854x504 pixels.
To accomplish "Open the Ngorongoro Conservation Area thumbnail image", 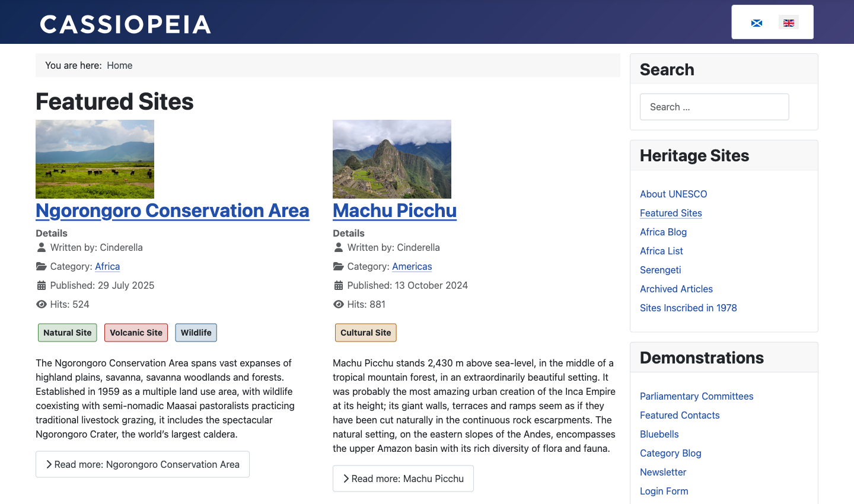I will pyautogui.click(x=95, y=159).
